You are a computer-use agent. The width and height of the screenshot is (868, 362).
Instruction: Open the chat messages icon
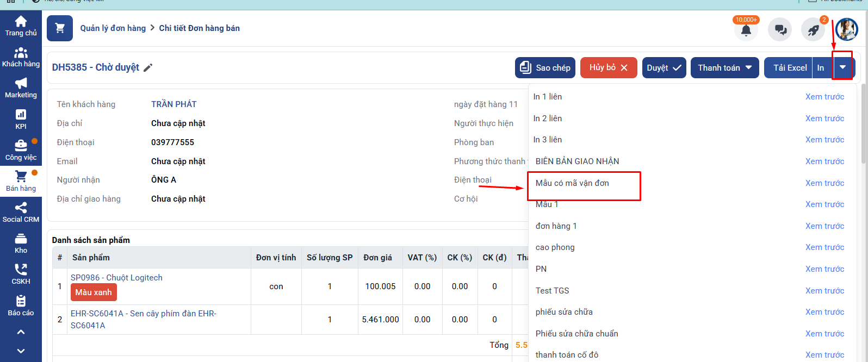780,30
